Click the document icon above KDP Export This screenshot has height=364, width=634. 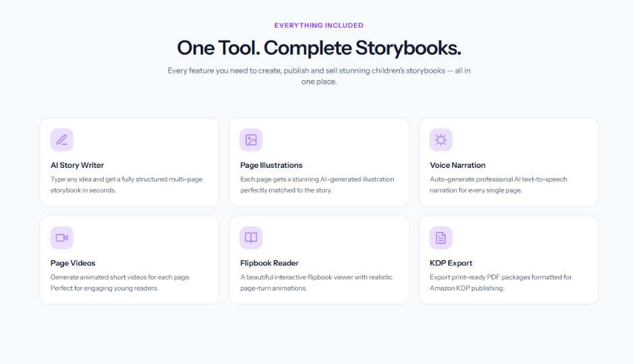440,237
